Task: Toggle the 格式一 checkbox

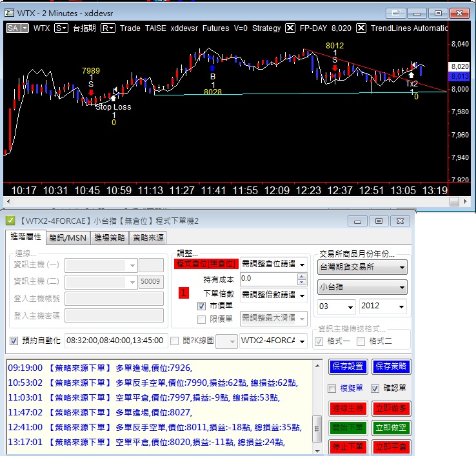Action: [319, 341]
